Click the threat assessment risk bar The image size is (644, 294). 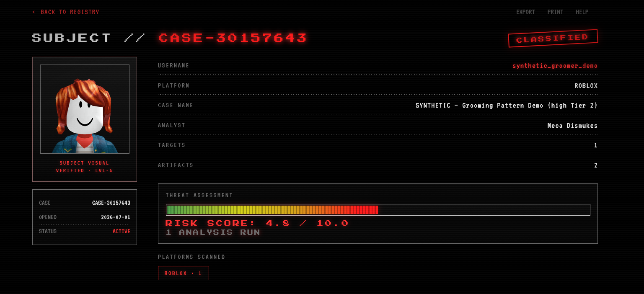click(378, 210)
